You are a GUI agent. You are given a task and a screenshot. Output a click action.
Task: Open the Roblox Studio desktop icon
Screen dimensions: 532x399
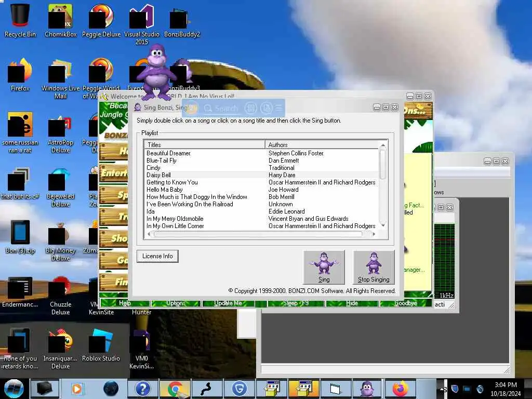click(x=101, y=345)
